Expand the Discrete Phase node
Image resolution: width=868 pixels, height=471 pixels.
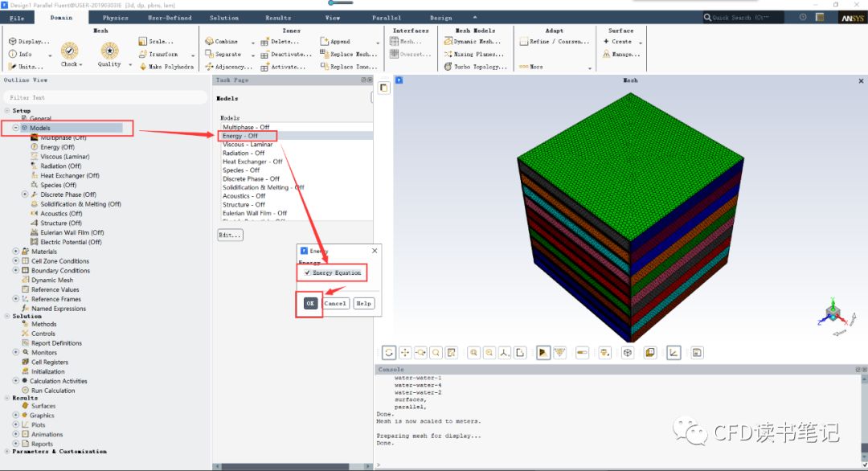point(25,195)
